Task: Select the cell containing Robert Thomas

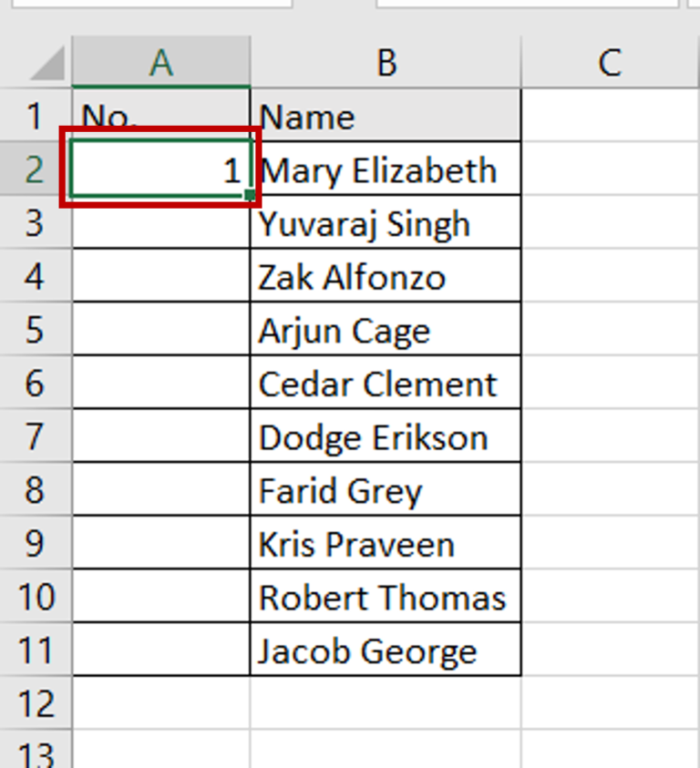Action: pyautogui.click(x=386, y=598)
